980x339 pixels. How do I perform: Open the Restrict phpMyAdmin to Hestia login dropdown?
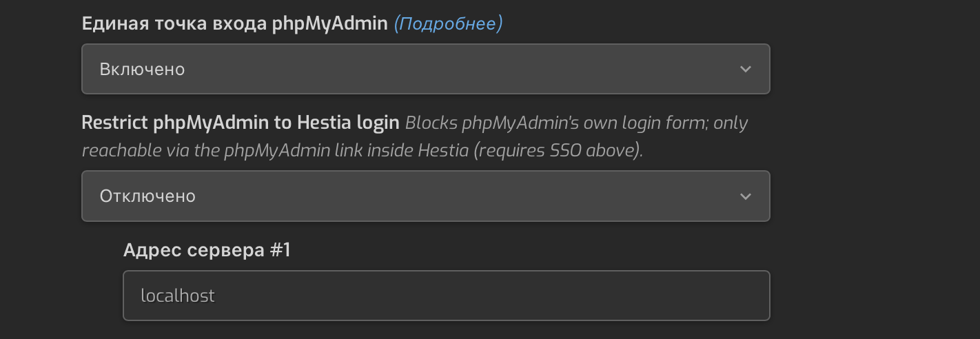click(426, 196)
